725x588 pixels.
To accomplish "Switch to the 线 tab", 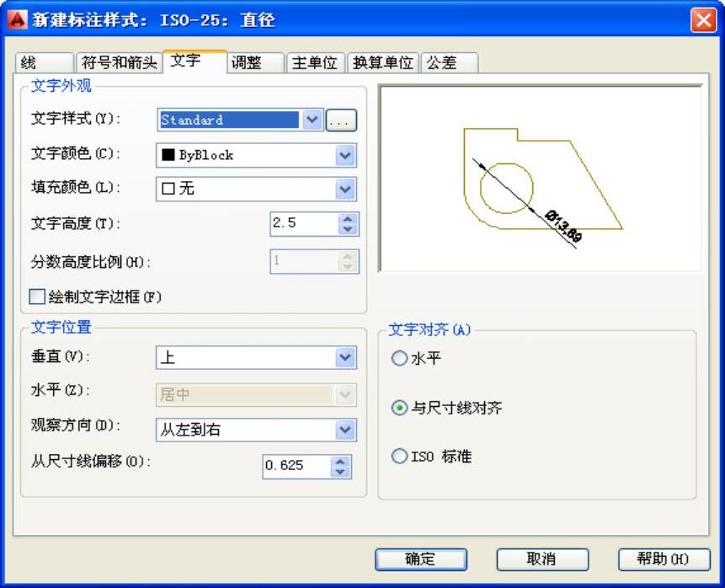I will click(x=44, y=62).
